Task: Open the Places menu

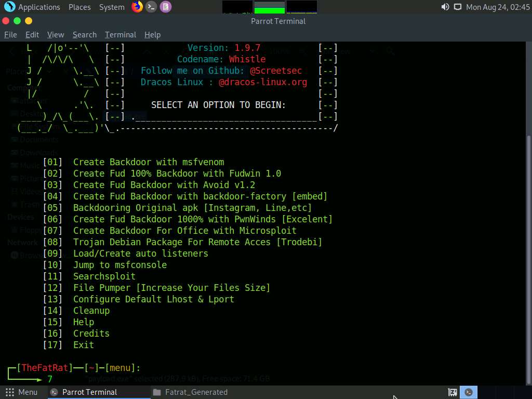Action: [79, 7]
